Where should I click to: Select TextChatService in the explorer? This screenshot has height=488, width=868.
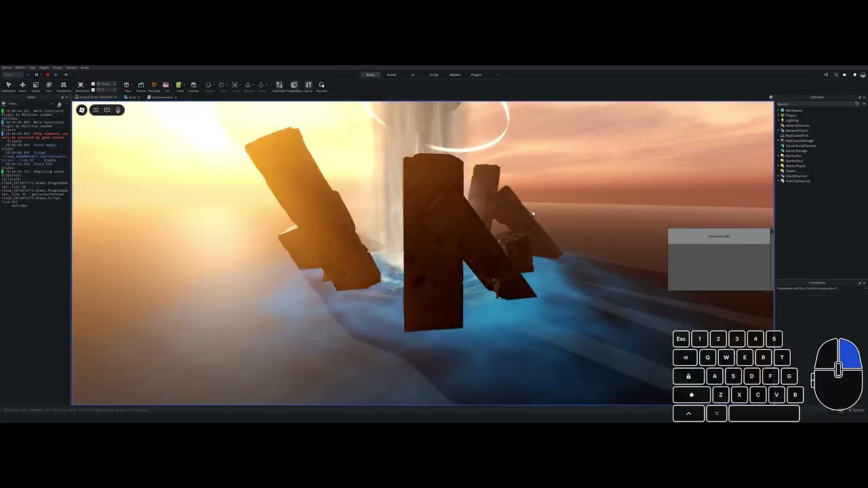click(x=797, y=181)
